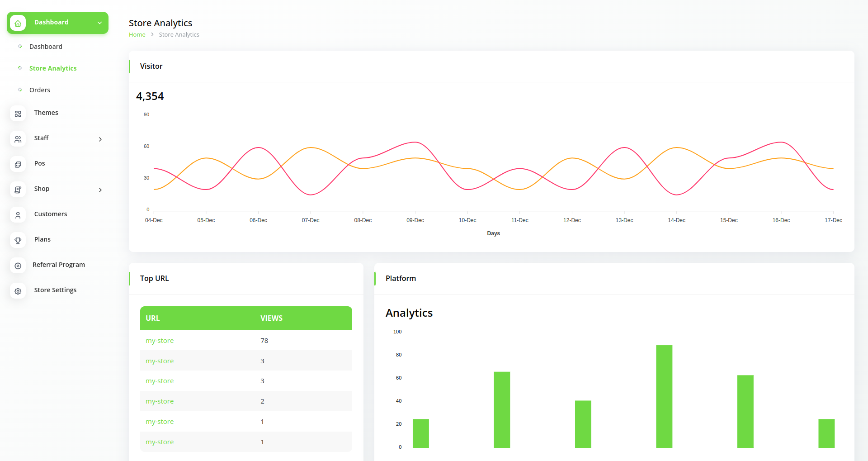Expand the Shop submenu arrow
868x461 pixels.
tap(100, 190)
